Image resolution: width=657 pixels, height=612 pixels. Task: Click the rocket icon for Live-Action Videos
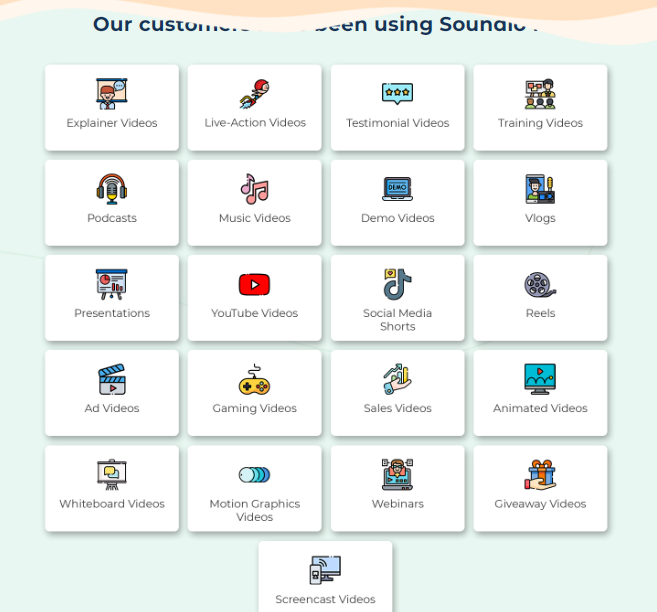tap(254, 94)
